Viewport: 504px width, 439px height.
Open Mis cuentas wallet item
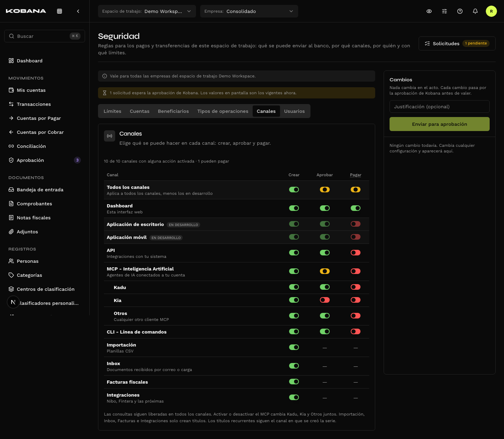(44, 90)
